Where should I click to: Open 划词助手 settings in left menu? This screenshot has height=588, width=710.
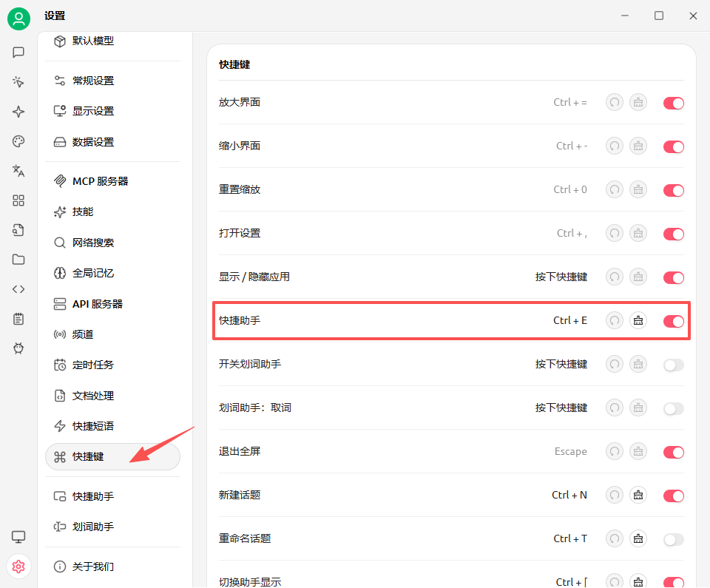click(112, 527)
